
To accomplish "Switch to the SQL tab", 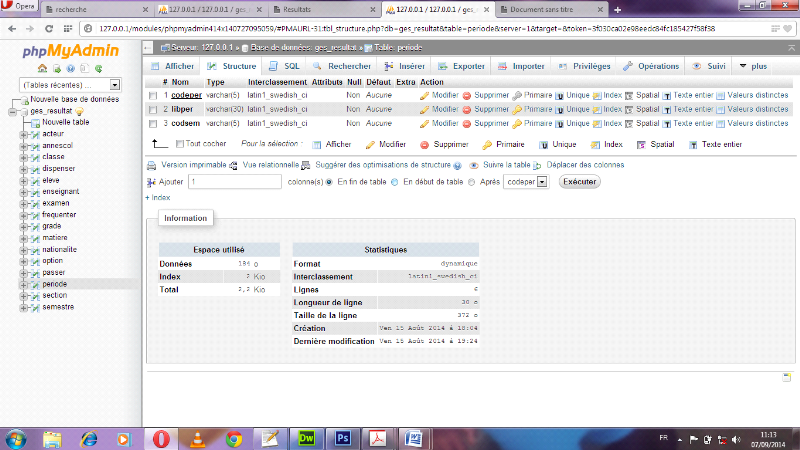I will [285, 66].
